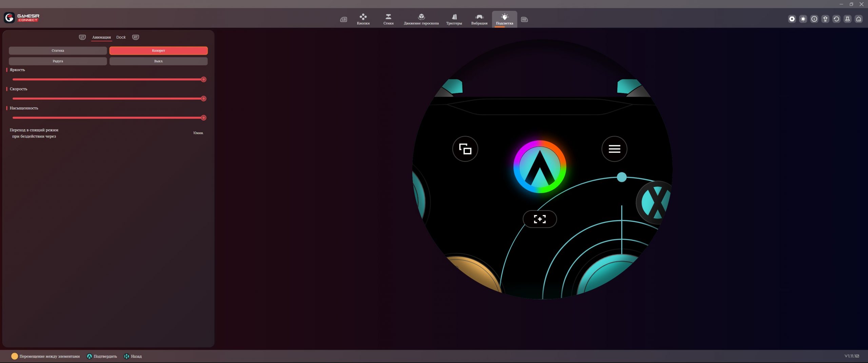Click the Насыщенность slider handle
868x363 pixels.
click(203, 118)
